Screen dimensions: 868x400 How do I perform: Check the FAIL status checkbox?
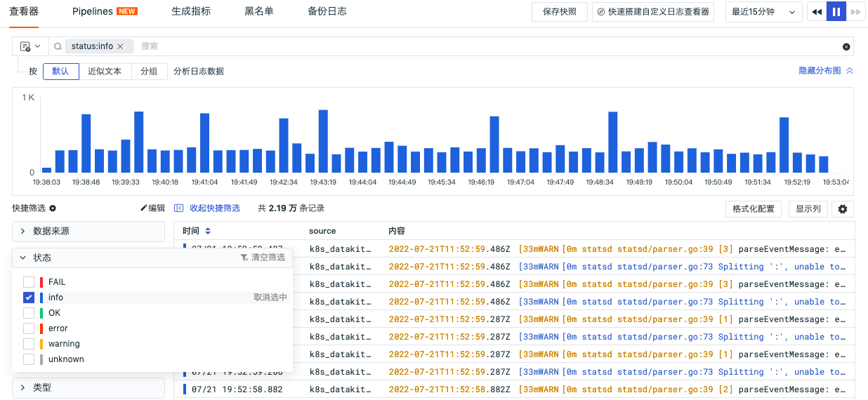(29, 282)
